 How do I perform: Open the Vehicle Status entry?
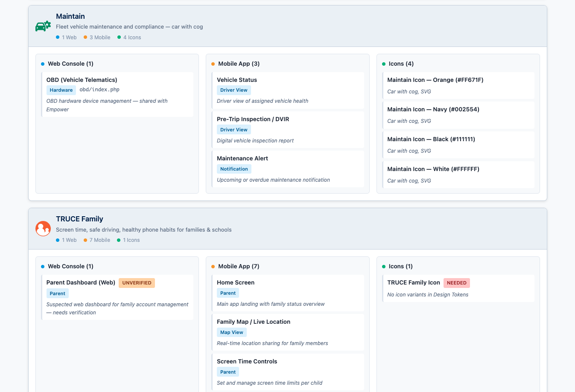(288, 90)
